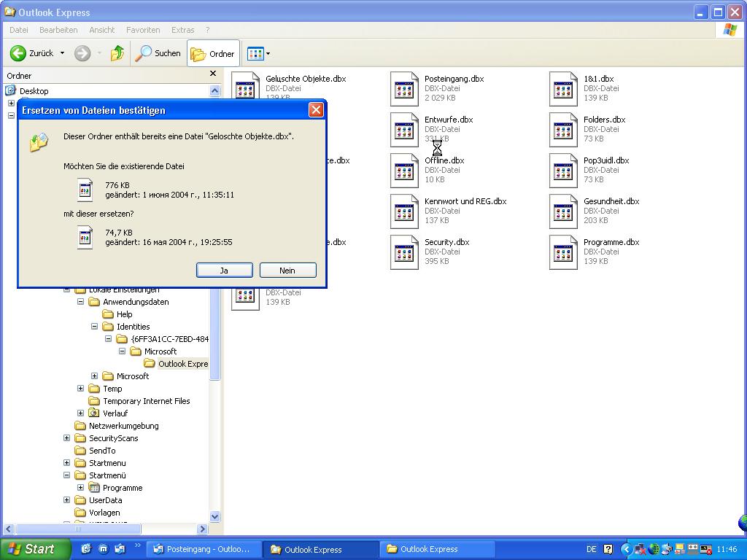Decline replacement with the Nein button
The height and width of the screenshot is (560, 747).
[287, 271]
